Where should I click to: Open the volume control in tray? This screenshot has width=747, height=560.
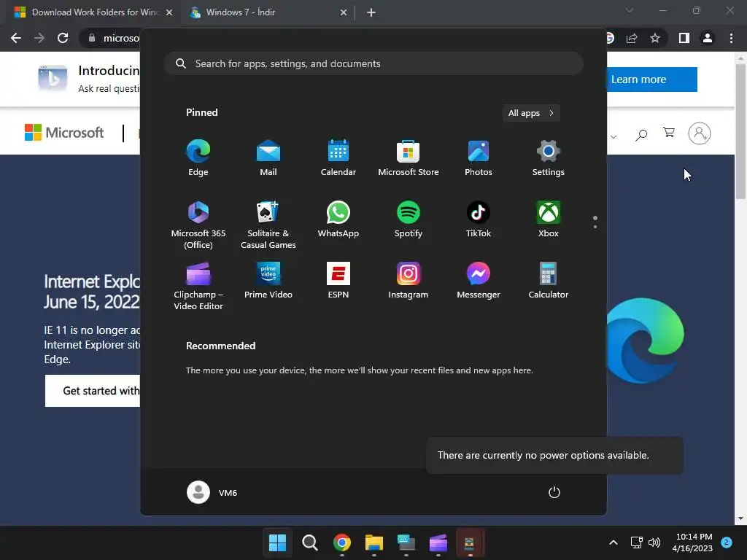[x=654, y=542]
